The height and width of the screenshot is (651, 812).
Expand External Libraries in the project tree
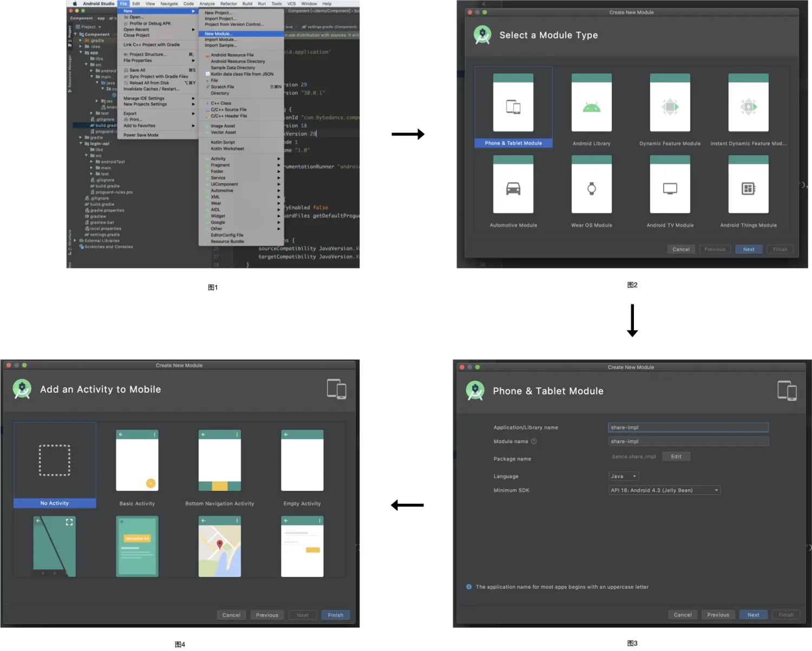pyautogui.click(x=75, y=241)
